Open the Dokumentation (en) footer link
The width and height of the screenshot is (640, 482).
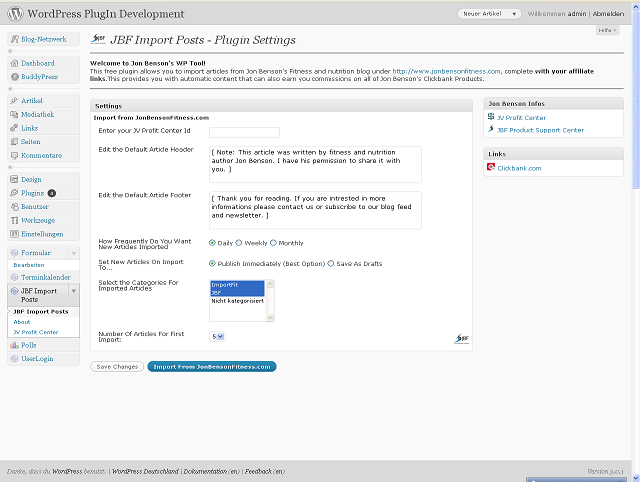coord(211,471)
